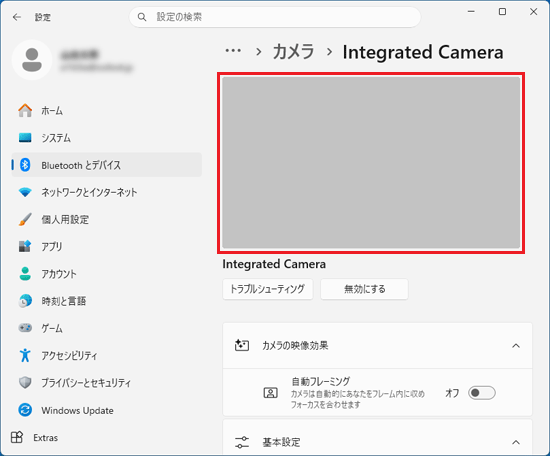Click the Time and language globe icon
Viewport: 550px width, 456px height.
(25, 301)
